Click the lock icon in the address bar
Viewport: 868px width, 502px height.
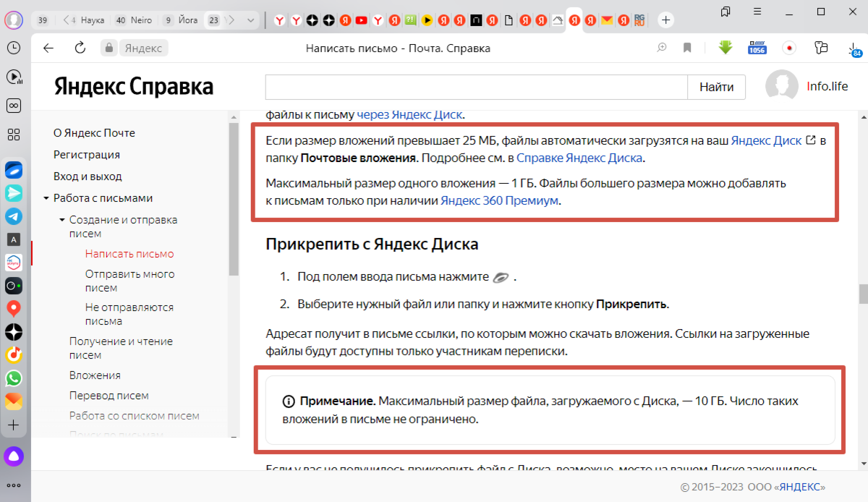[109, 48]
